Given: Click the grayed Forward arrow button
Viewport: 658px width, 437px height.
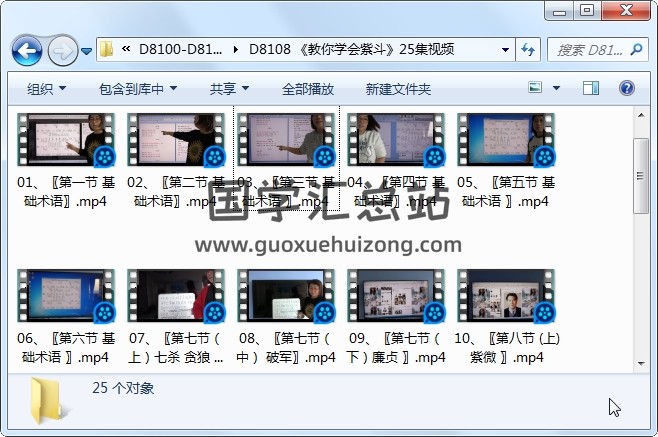Looking at the screenshot, I should click(63, 51).
